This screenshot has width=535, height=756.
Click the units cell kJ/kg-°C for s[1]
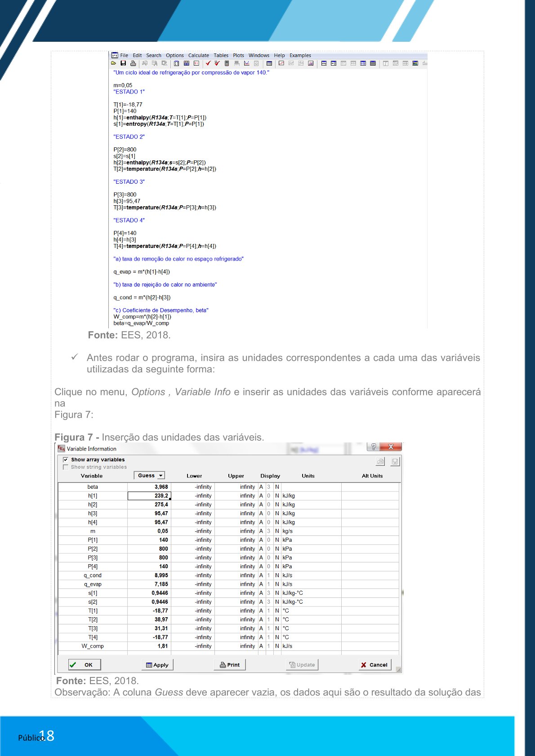tap(311, 593)
